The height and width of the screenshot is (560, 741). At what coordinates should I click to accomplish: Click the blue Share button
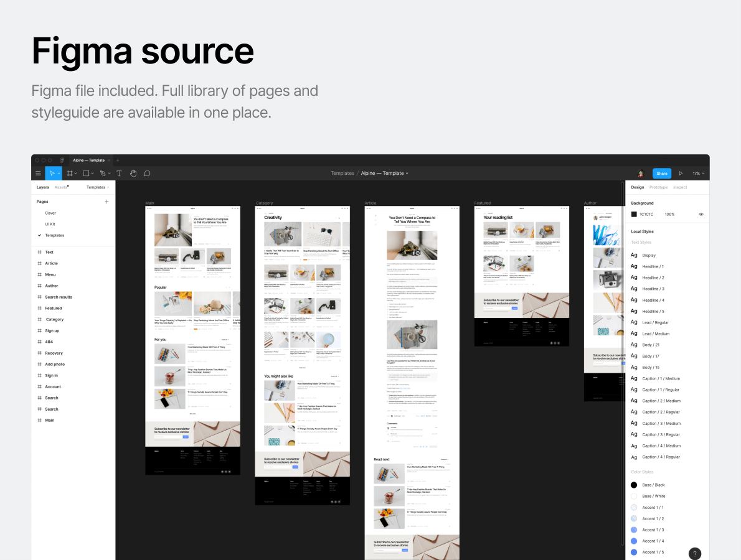[661, 173]
